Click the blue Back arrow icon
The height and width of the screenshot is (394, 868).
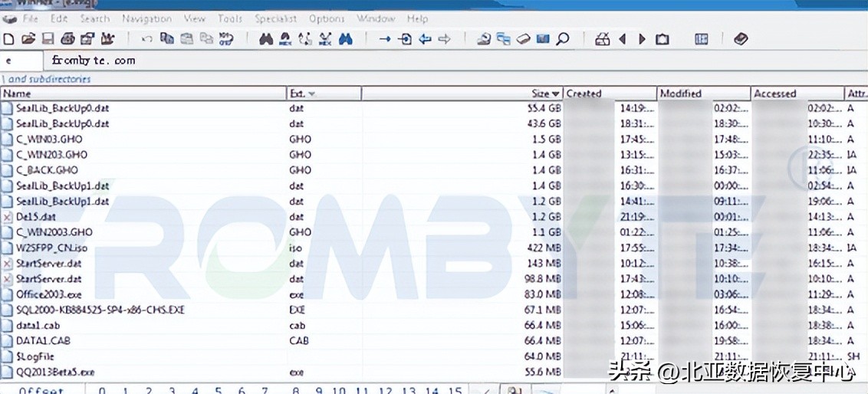(x=425, y=39)
